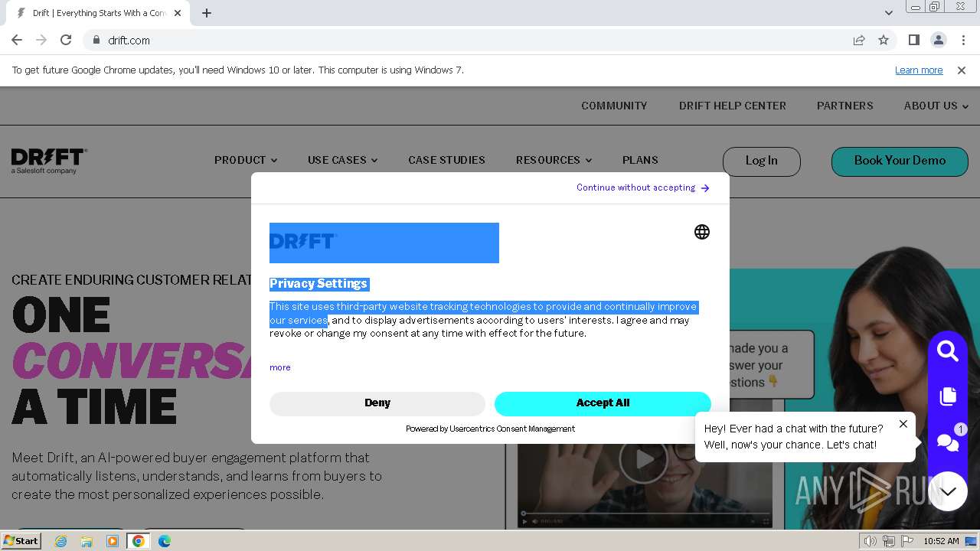Deny cookie consent
The width and height of the screenshot is (980, 551).
[377, 403]
